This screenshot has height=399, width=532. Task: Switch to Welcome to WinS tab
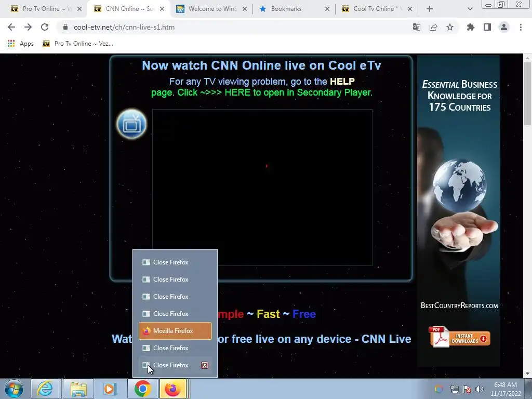[212, 9]
